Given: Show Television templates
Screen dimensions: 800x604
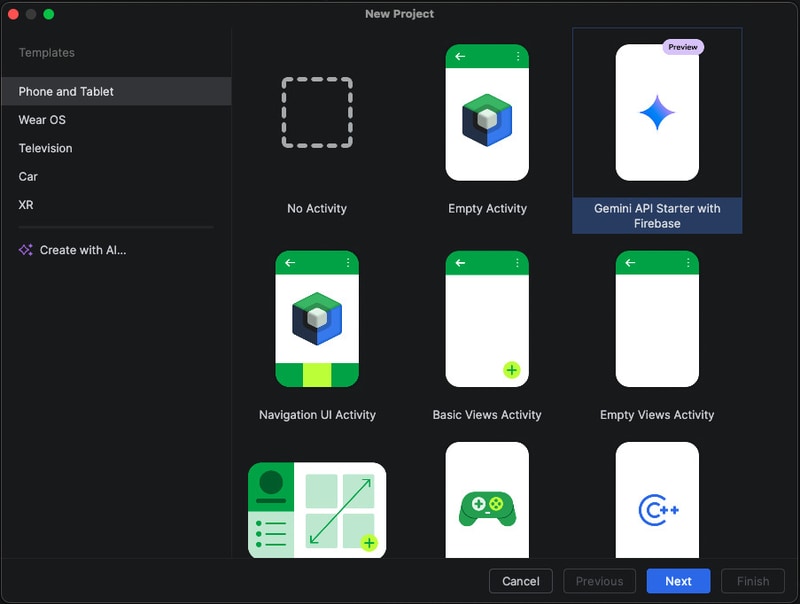Looking at the screenshot, I should pos(45,148).
